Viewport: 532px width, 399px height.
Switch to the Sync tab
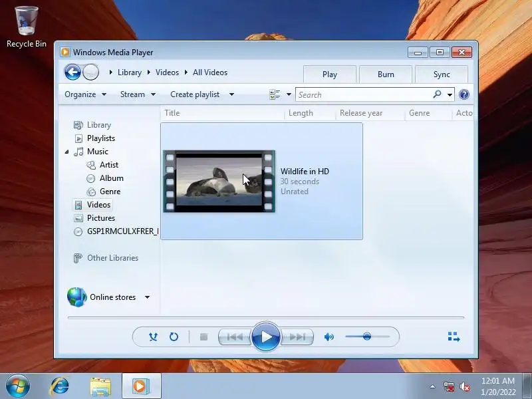coord(442,74)
